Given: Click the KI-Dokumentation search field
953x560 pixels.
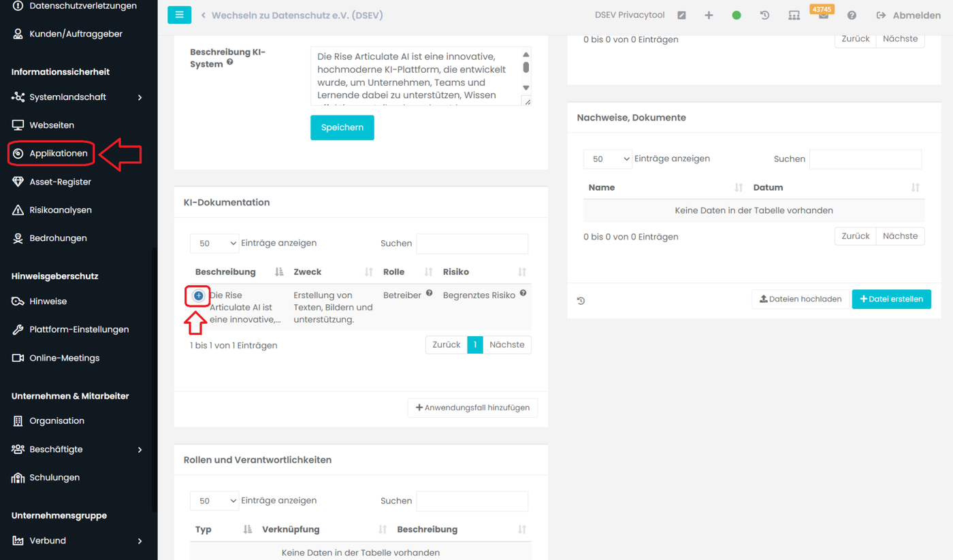Looking at the screenshot, I should 472,244.
